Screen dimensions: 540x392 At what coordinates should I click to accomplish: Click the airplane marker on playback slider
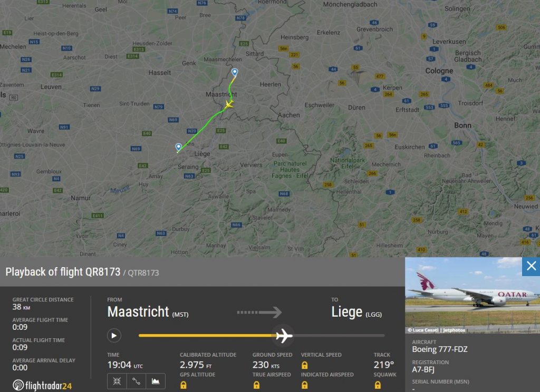284,336
